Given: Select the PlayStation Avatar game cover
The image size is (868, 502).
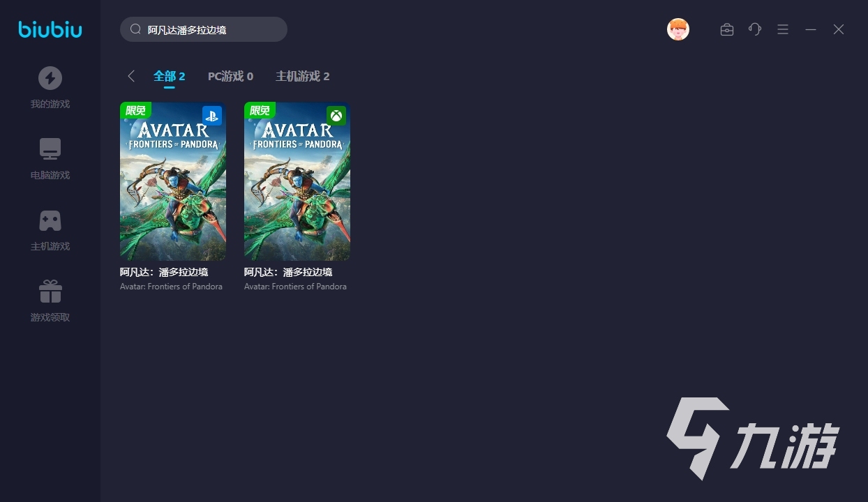Looking at the screenshot, I should pyautogui.click(x=173, y=181).
